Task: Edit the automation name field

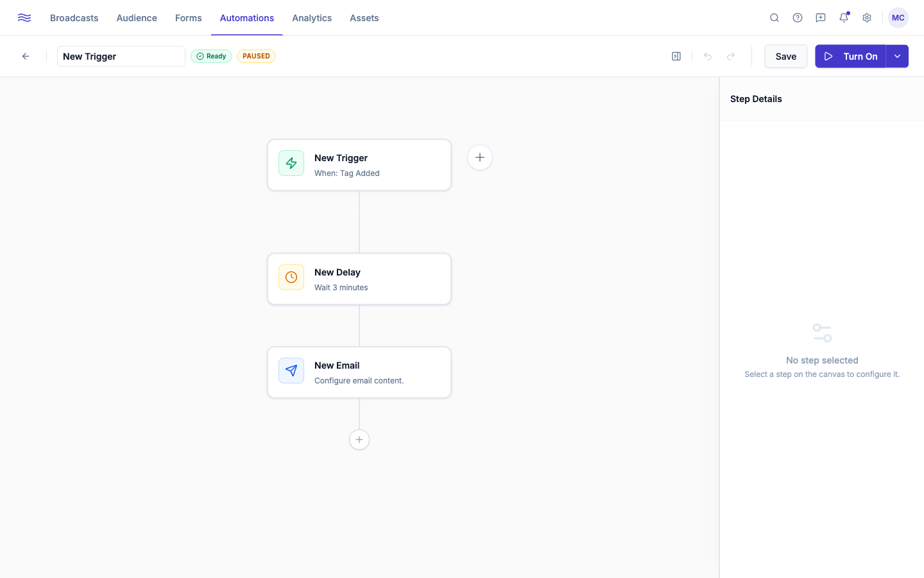Action: click(121, 57)
